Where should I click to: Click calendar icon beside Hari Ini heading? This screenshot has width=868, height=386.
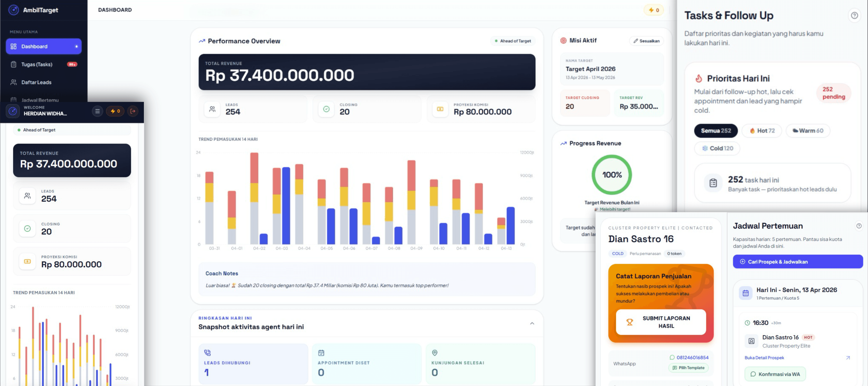745,293
